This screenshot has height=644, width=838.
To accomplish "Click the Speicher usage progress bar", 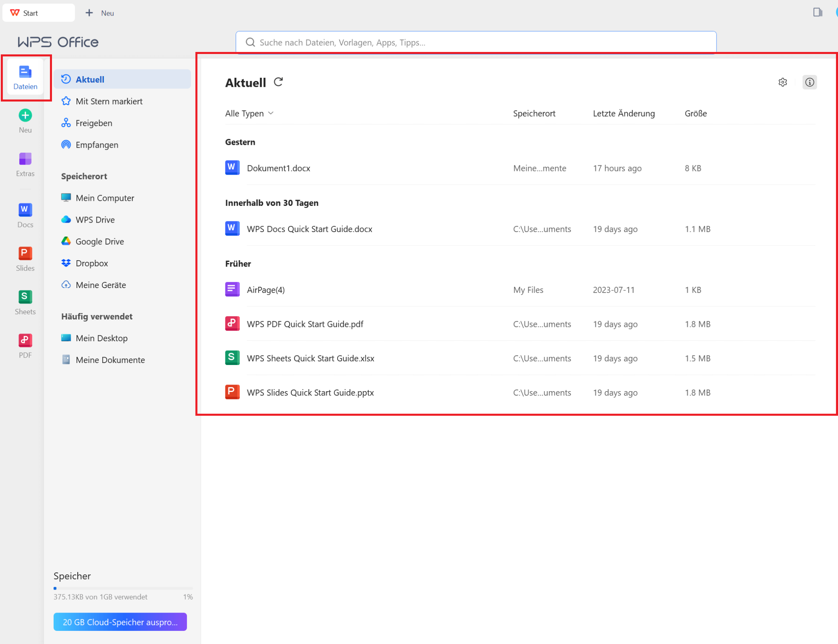I will (123, 588).
